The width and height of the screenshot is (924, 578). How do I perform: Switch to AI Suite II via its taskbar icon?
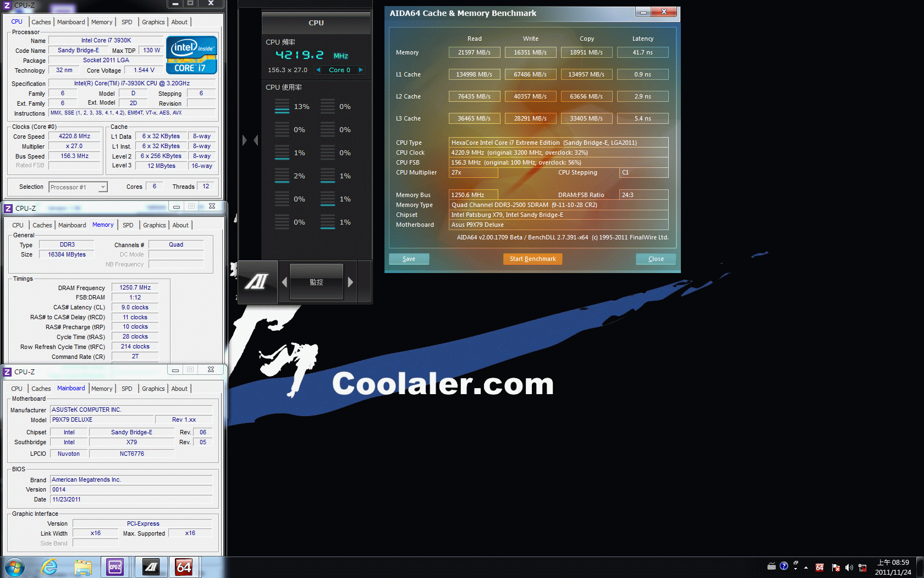click(x=151, y=567)
